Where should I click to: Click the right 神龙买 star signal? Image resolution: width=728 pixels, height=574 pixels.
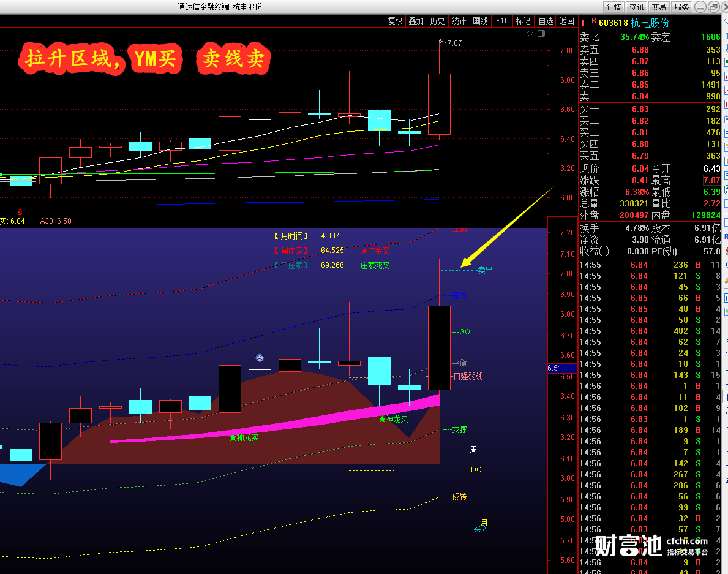click(x=393, y=420)
